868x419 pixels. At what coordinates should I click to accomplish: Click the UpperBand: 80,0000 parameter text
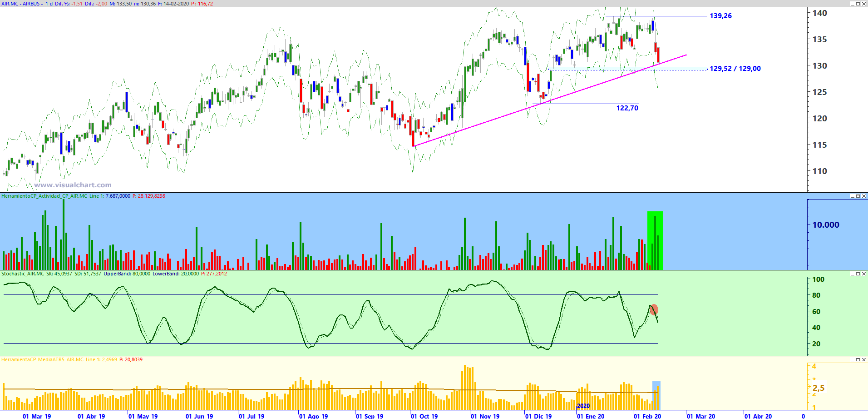[127, 274]
